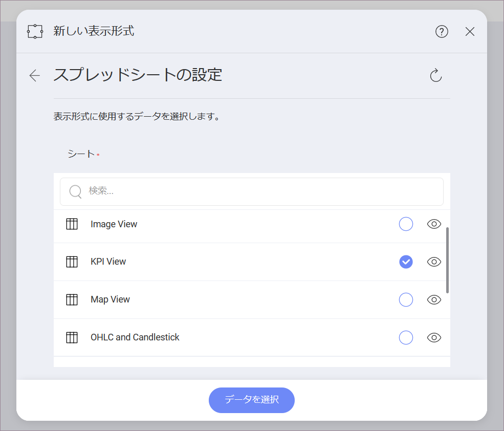504x431 pixels.
Task: Select the Map View radio button
Action: (406, 300)
